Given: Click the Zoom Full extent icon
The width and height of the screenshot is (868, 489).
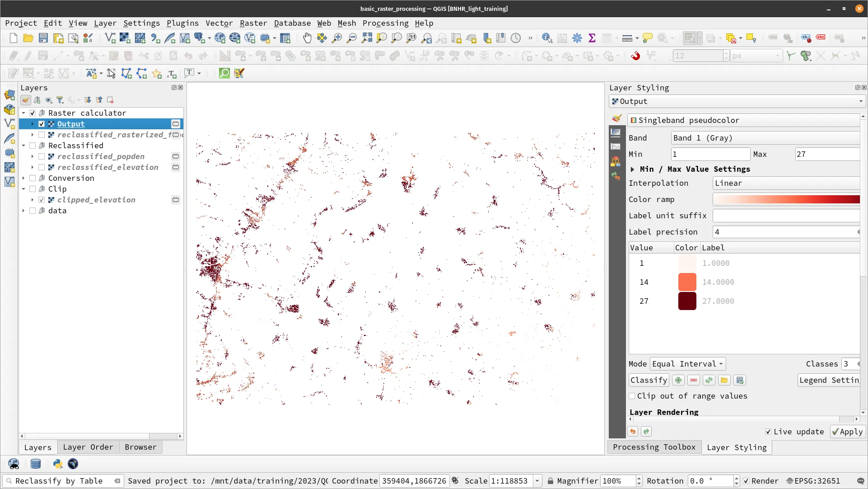Looking at the screenshot, I should pos(367,38).
